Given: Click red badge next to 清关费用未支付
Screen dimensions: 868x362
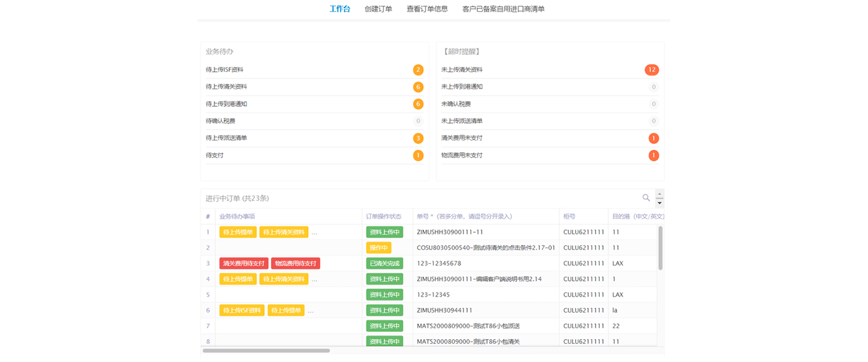Looking at the screenshot, I should (653, 138).
